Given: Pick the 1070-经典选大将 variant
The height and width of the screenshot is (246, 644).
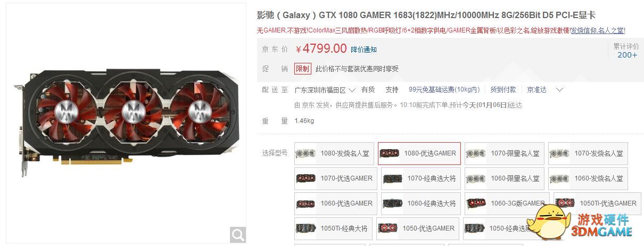Looking at the screenshot, I should pyautogui.click(x=421, y=178).
